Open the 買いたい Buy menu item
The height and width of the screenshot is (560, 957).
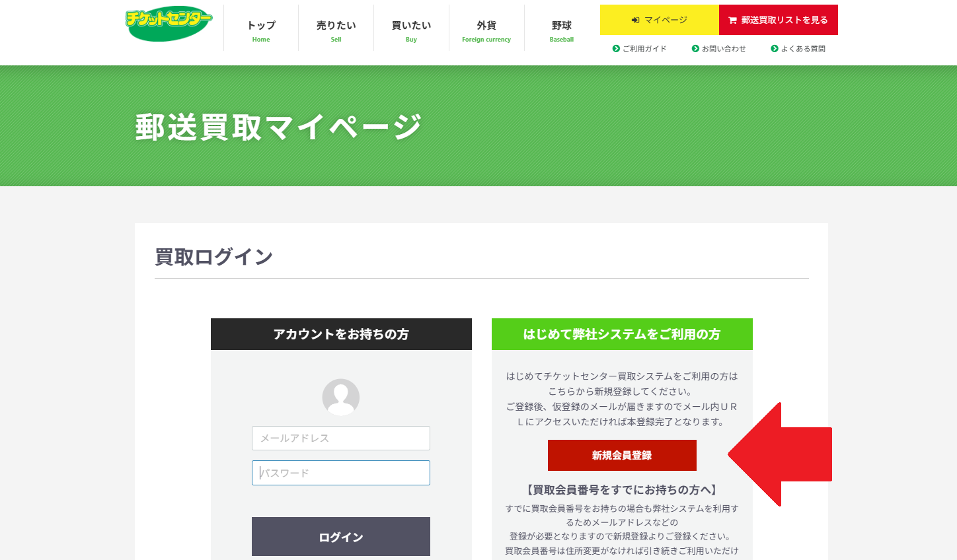(411, 31)
